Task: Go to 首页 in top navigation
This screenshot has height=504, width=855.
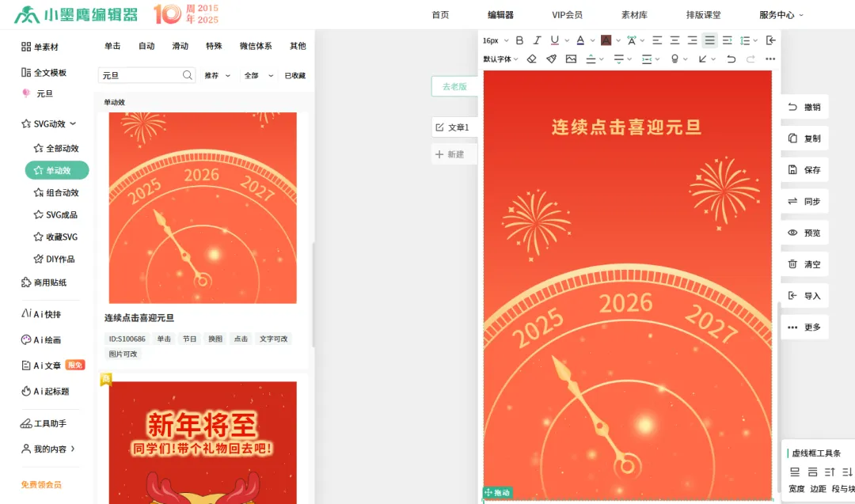Action: (x=440, y=15)
